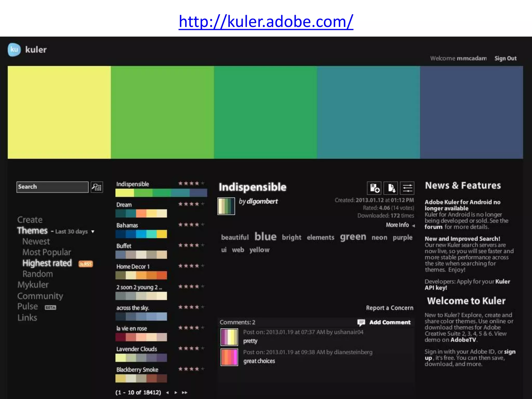This screenshot has width=532, height=399.
Task: Open Mykuler section
Action: pyautogui.click(x=33, y=285)
